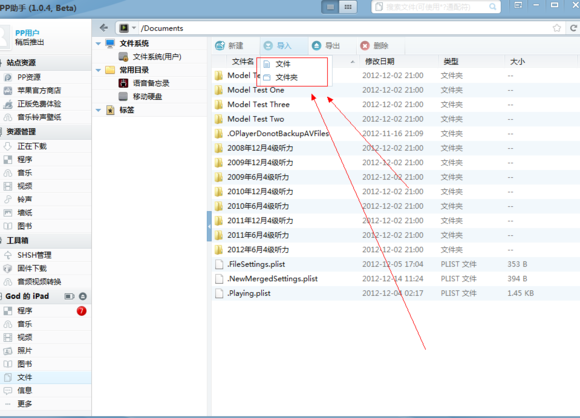Click 稍后推出 under the user name
This screenshot has height=418, width=580.
pos(30,42)
